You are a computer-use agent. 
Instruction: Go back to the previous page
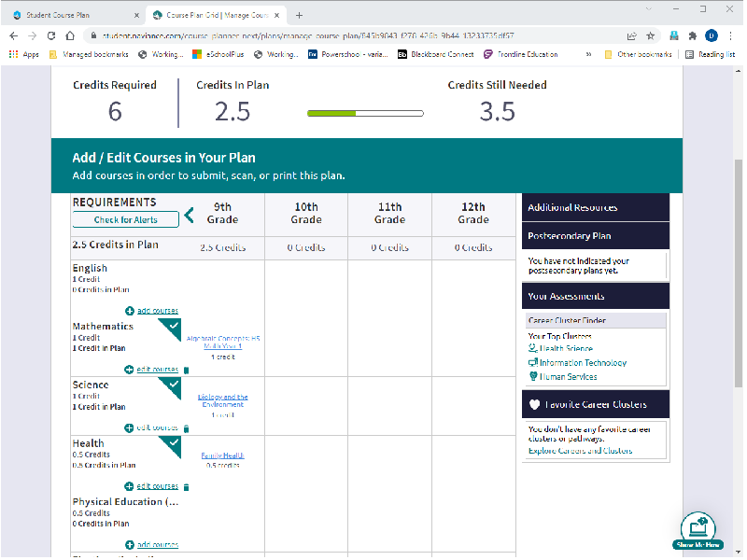pyautogui.click(x=14, y=35)
